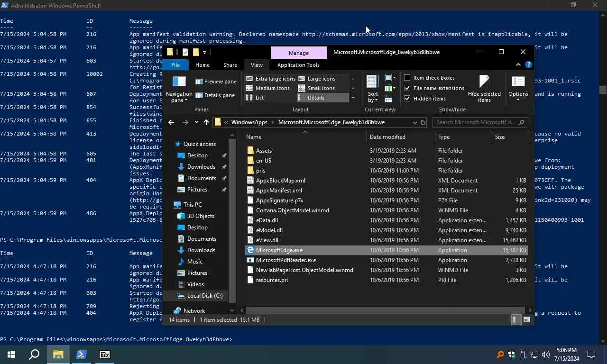Select MicrosoftPdfReader.exe application
607x364 pixels.
click(386, 260)
